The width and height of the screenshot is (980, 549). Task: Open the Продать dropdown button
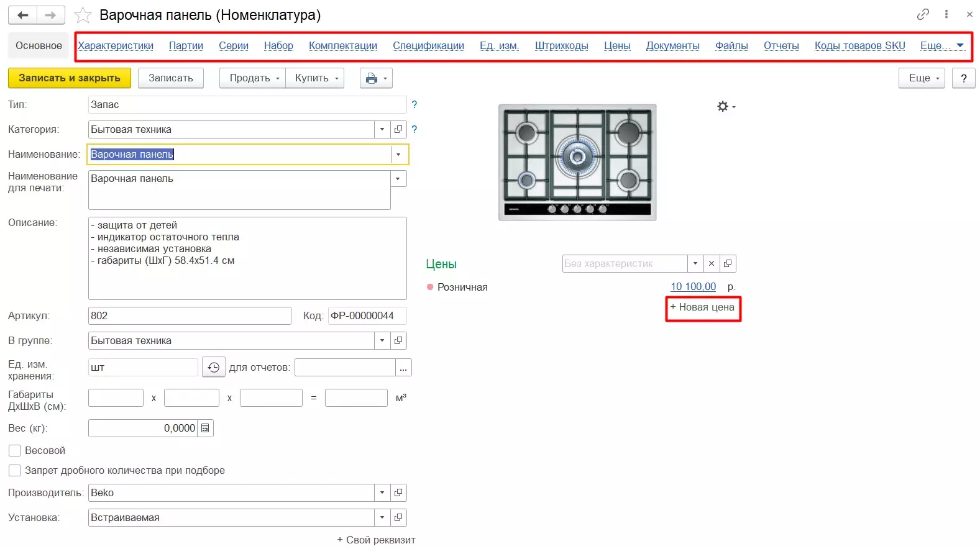click(252, 78)
